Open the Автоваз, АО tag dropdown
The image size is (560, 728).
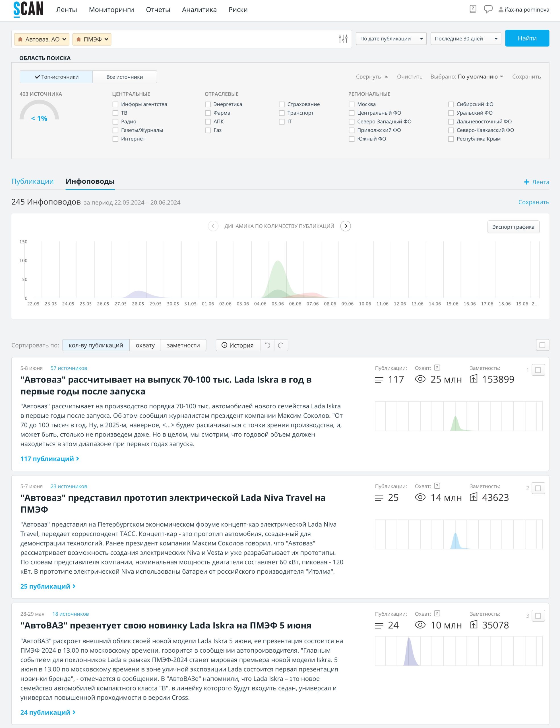[64, 39]
